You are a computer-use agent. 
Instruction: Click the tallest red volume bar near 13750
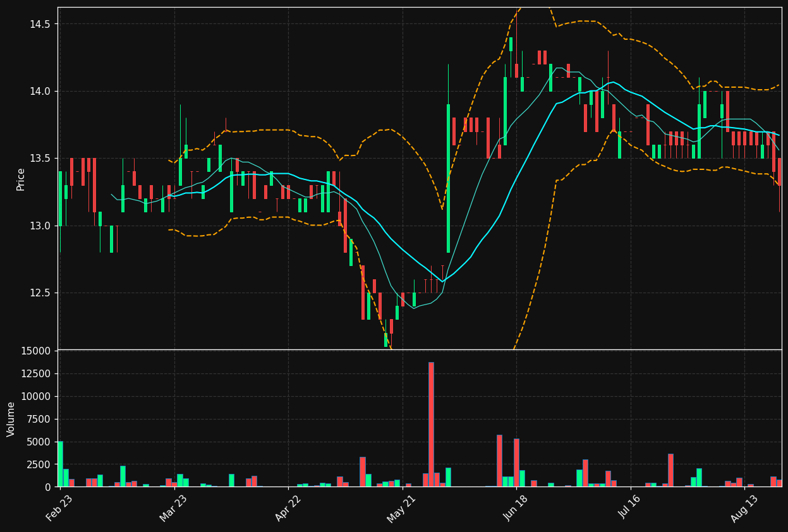pos(431,425)
